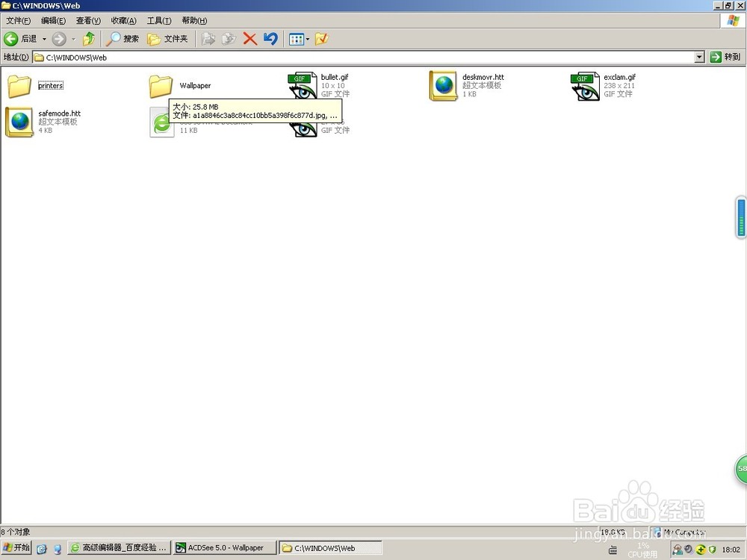Open the Views icon menu

pyautogui.click(x=300, y=39)
